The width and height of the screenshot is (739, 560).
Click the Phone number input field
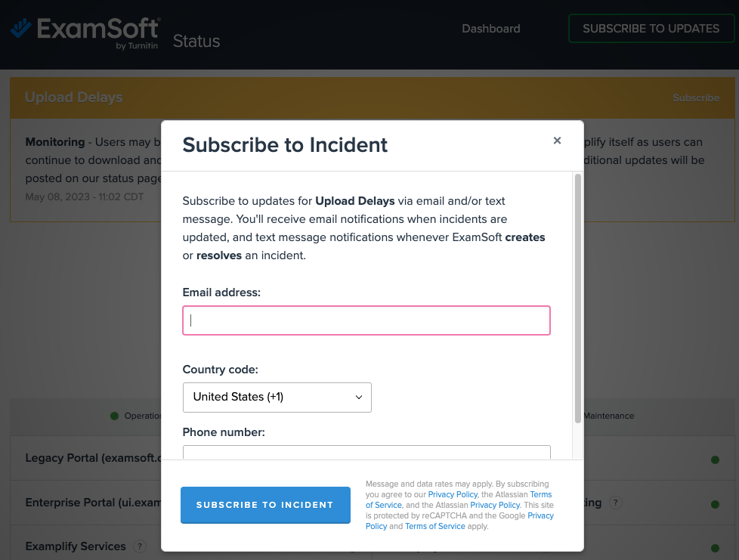(x=366, y=452)
